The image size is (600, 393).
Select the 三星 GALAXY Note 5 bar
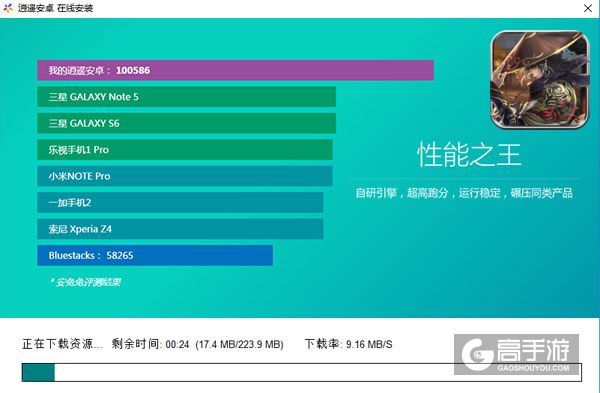pos(186,97)
